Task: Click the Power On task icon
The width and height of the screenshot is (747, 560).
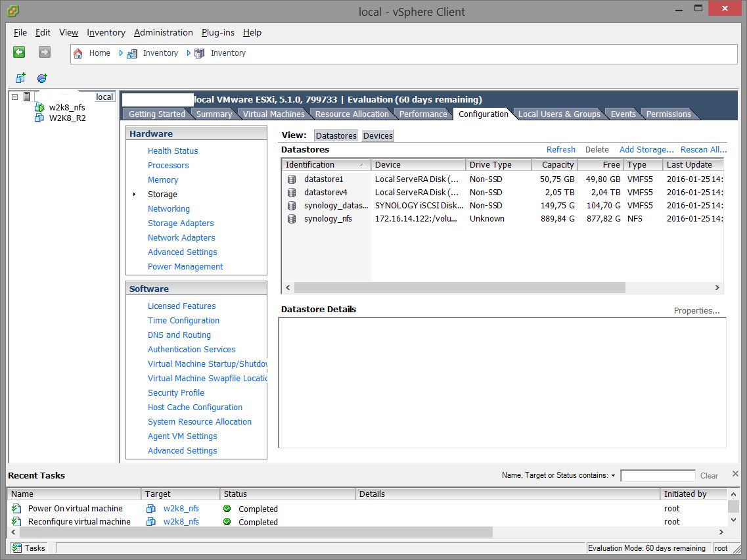Action: click(x=16, y=509)
